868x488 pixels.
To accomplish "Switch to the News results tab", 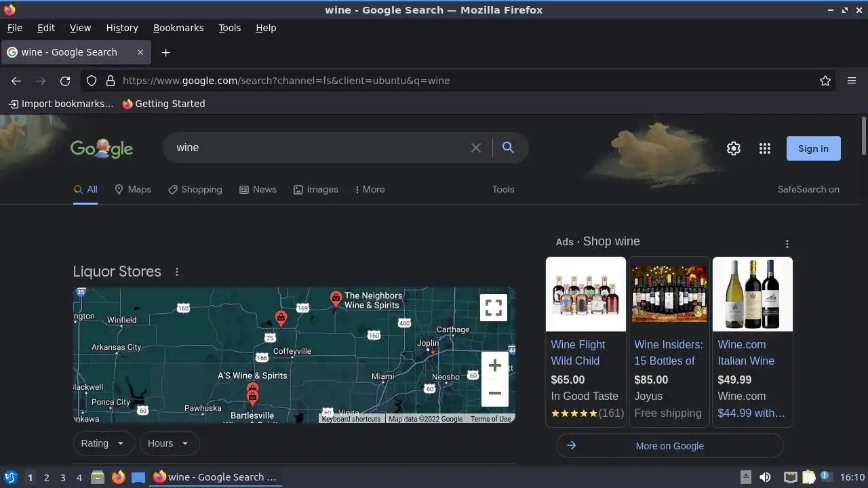I will tap(258, 189).
